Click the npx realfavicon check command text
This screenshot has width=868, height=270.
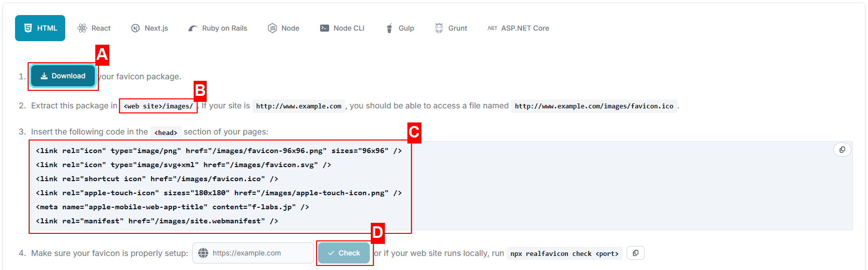coord(564,254)
